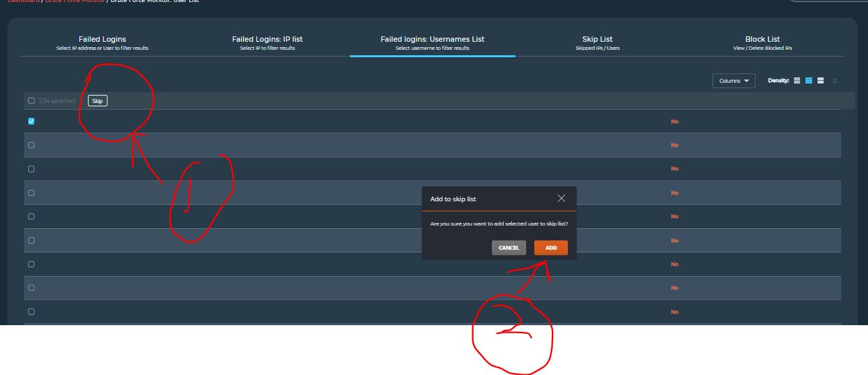Tick the checkbox in the third table row

(31, 169)
